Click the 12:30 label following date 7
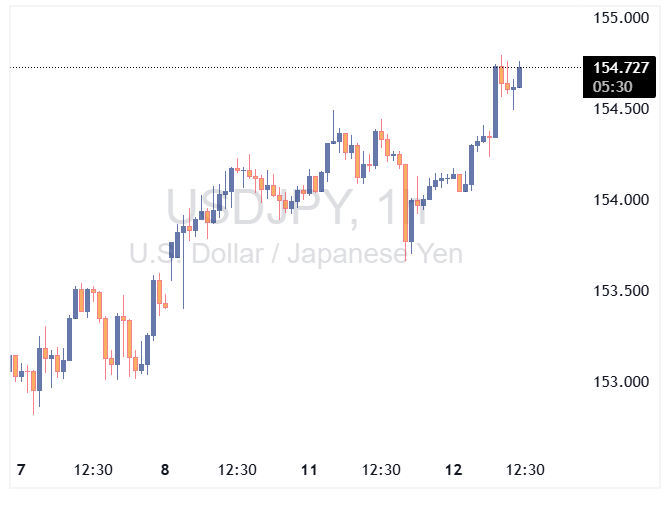The image size is (670, 505). click(93, 470)
